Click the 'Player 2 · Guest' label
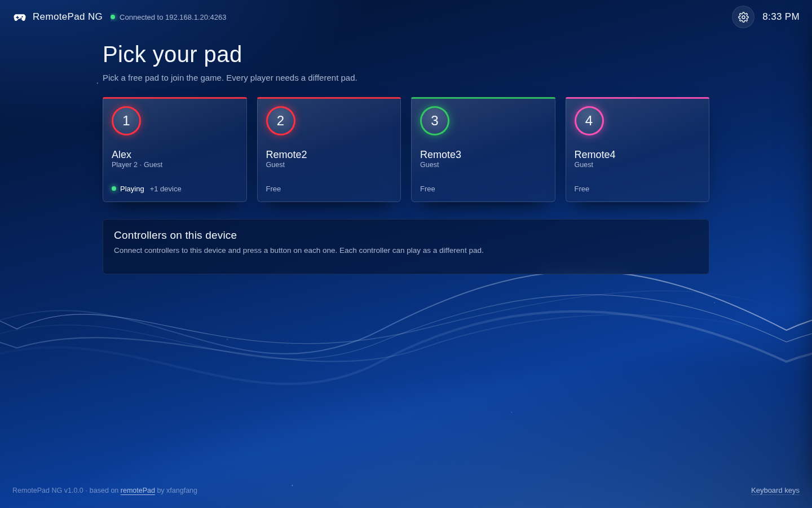 (137, 165)
